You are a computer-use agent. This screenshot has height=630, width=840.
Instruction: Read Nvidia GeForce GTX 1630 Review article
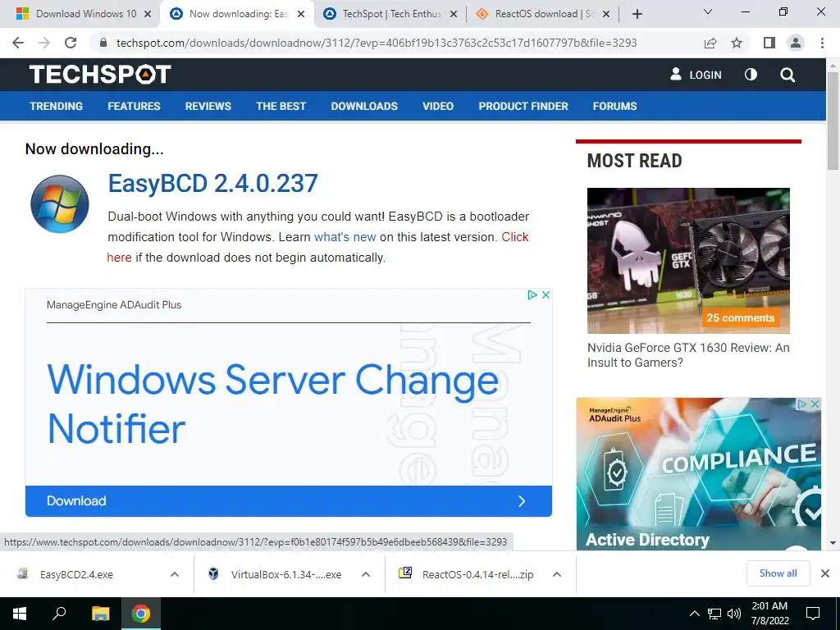click(x=688, y=355)
